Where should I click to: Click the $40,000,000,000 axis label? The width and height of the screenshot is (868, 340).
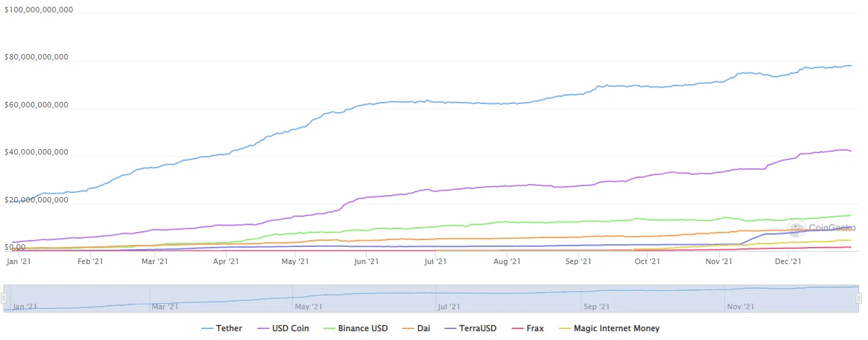pyautogui.click(x=36, y=152)
